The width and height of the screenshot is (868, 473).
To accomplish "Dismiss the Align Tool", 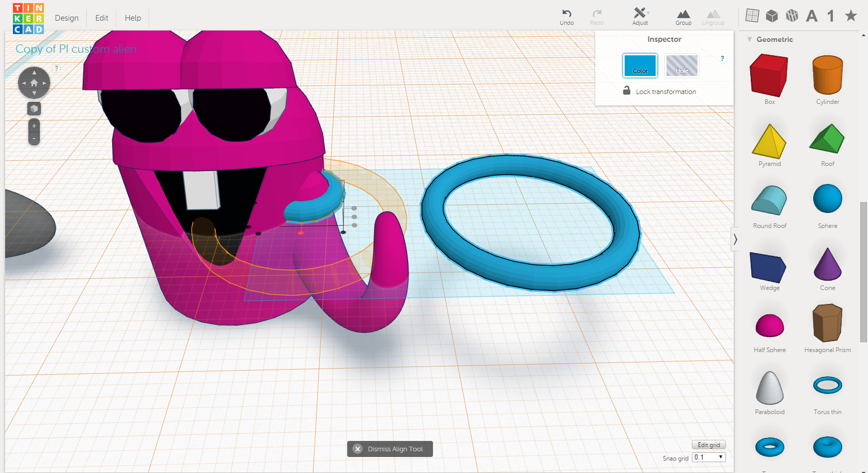I will (390, 449).
